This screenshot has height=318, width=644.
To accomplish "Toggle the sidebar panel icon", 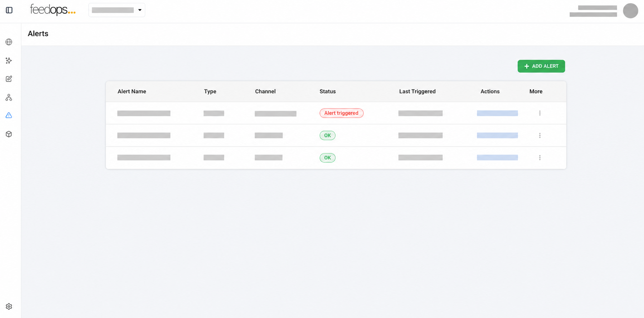I will tap(9, 10).
